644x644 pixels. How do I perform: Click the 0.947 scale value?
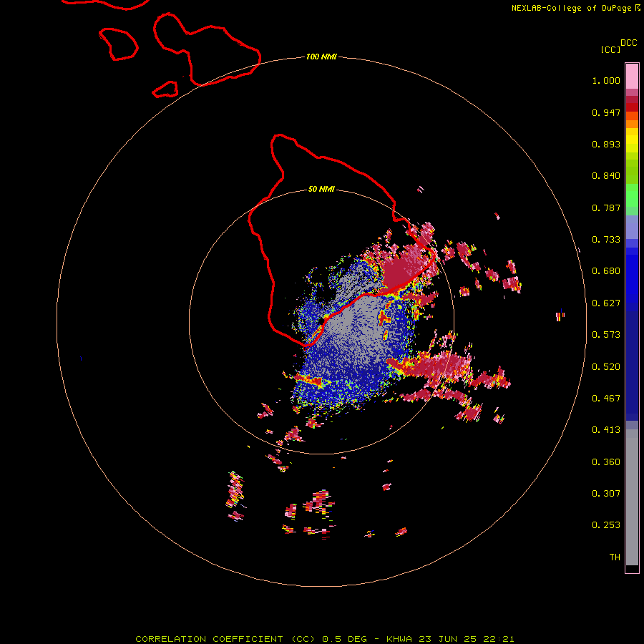[606, 112]
